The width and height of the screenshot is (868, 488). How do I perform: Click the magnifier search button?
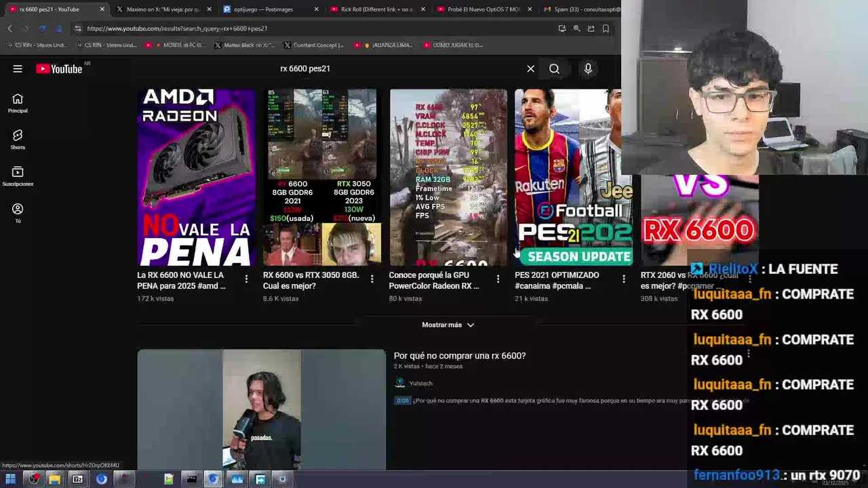[554, 68]
